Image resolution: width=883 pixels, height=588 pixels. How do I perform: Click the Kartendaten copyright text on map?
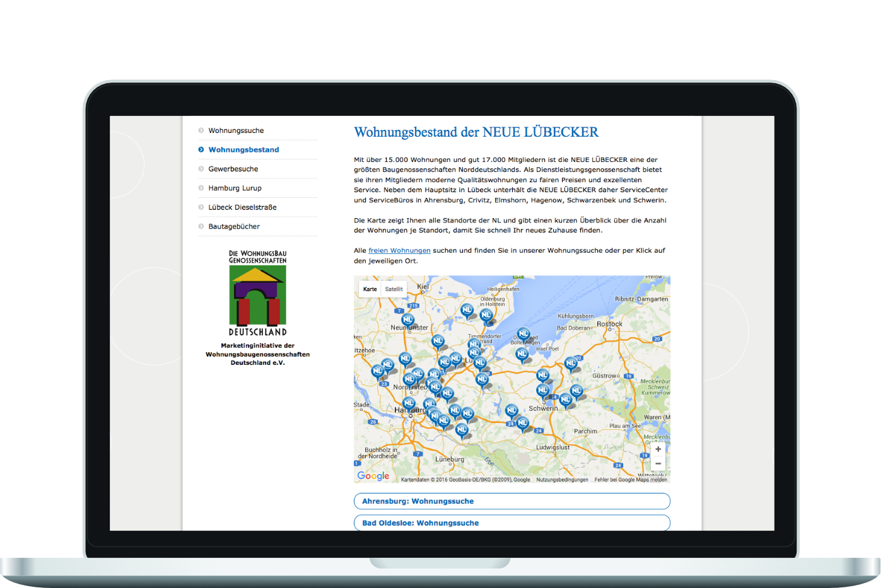tap(465, 480)
